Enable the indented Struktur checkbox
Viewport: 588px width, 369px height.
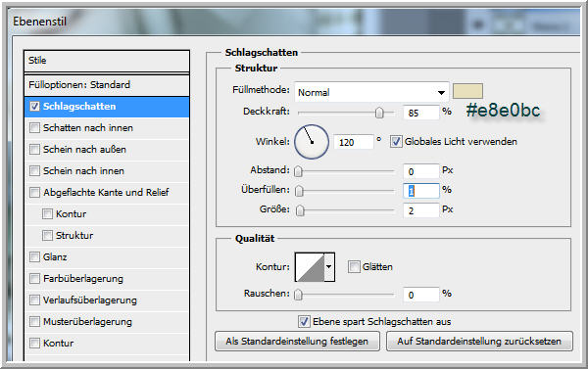(47, 235)
